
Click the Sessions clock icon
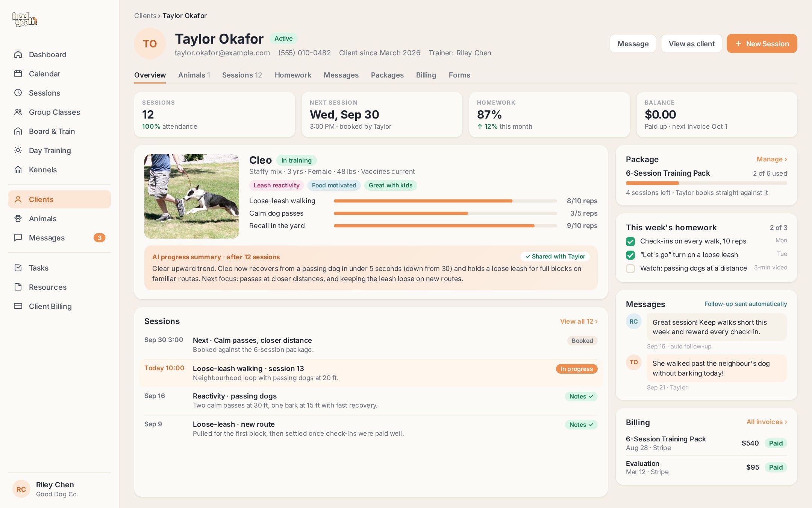click(18, 93)
